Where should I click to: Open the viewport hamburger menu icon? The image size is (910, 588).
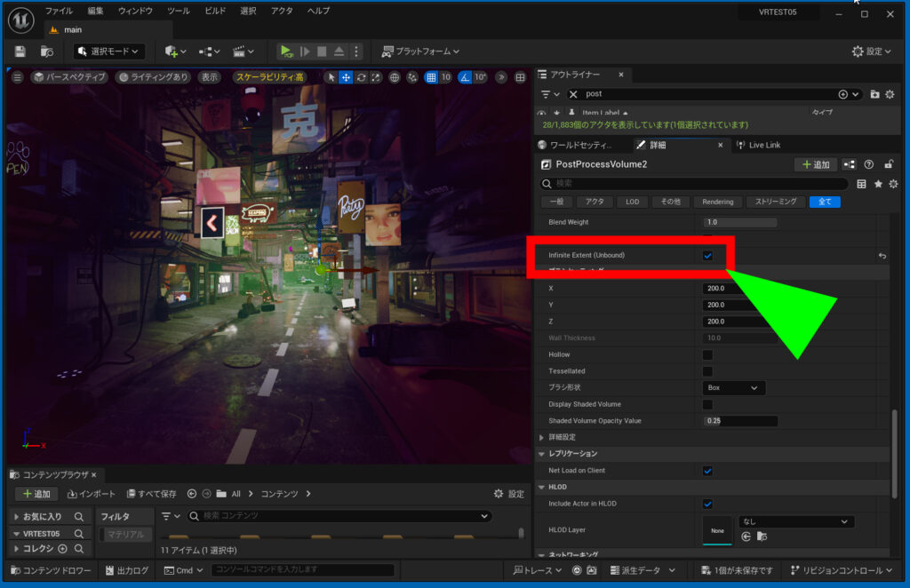(x=16, y=77)
